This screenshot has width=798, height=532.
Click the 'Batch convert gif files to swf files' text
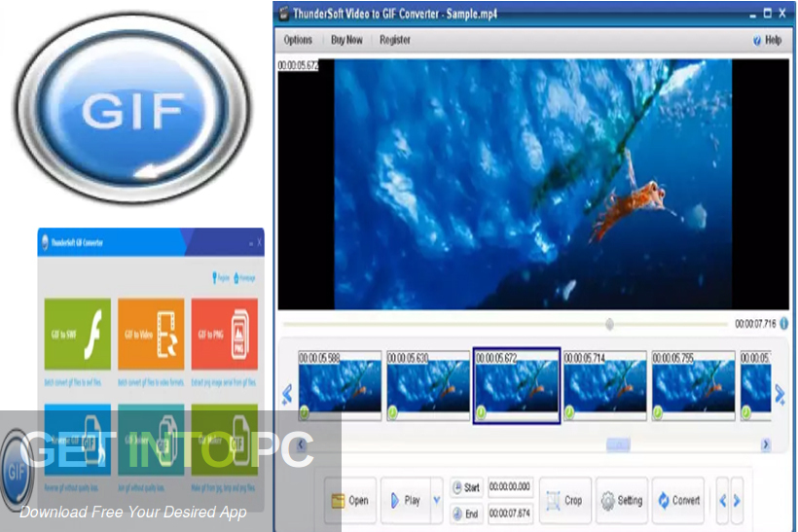coord(73,382)
